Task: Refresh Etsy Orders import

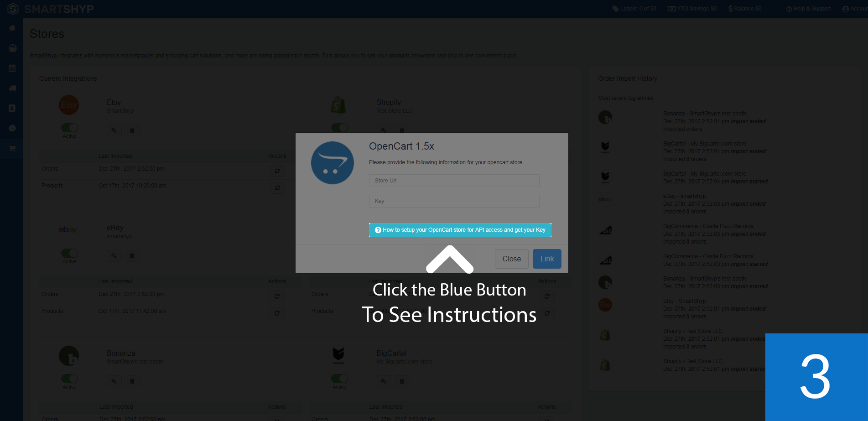Action: pyautogui.click(x=277, y=171)
